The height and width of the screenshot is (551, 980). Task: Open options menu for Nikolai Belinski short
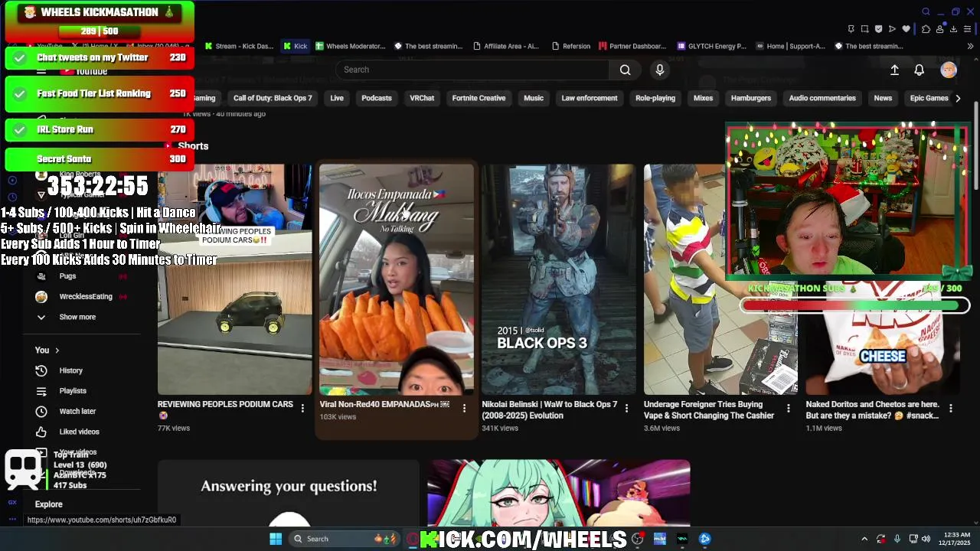[626, 408]
